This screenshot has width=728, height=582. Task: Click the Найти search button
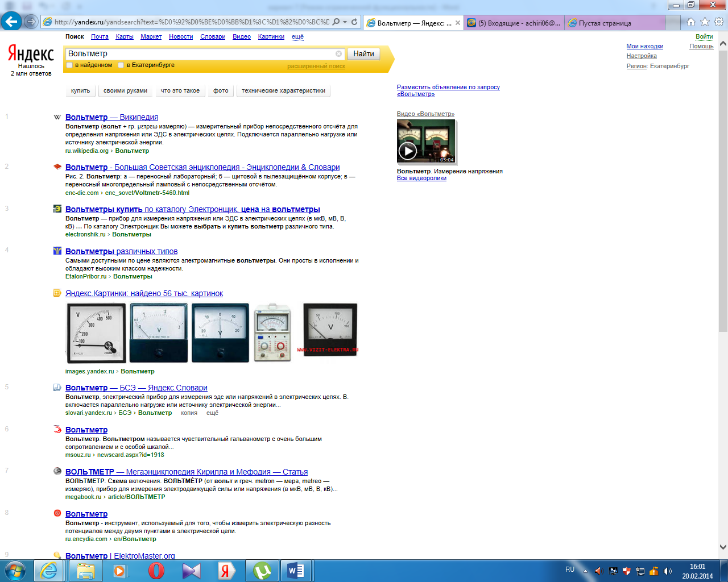point(363,54)
